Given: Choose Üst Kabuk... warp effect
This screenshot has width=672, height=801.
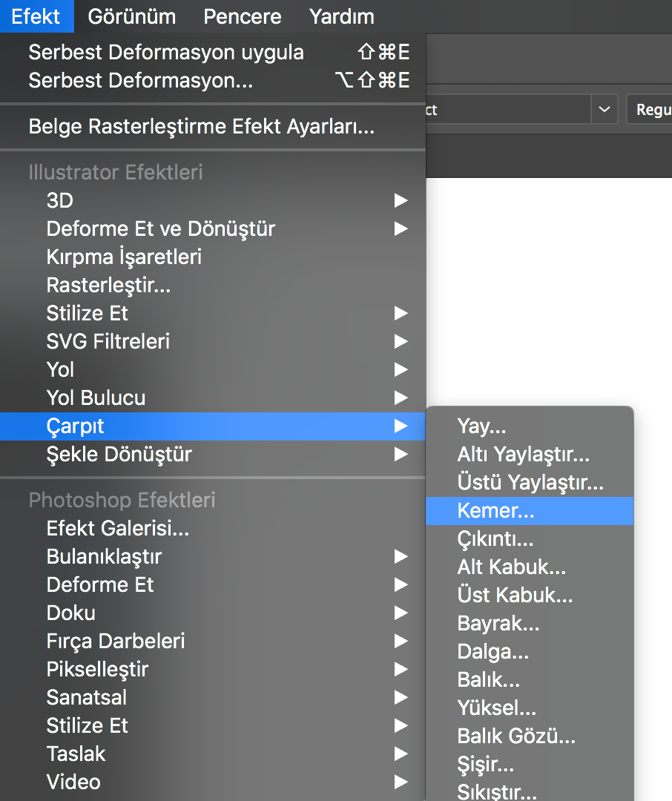Looking at the screenshot, I should pyautogui.click(x=530, y=595).
